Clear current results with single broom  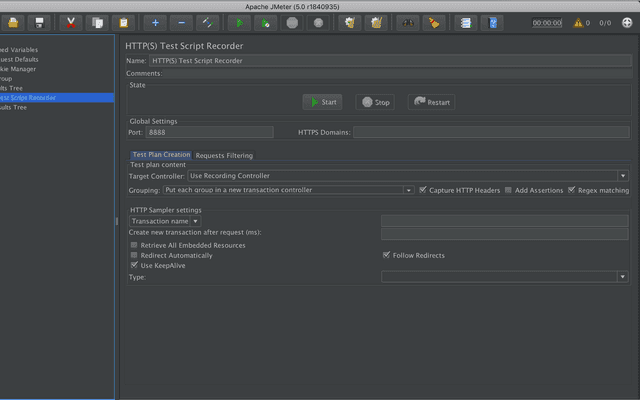coord(350,23)
